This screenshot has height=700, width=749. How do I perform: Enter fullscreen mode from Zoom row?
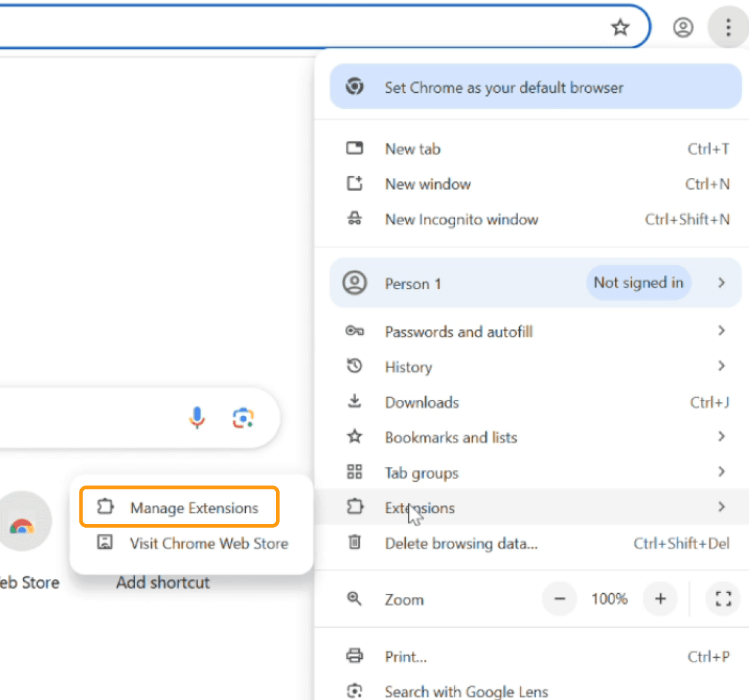point(723,598)
